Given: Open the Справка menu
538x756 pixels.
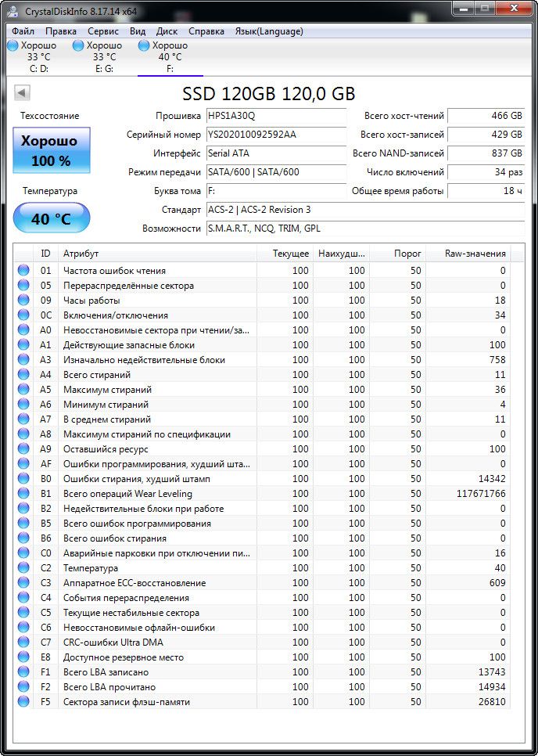Looking at the screenshot, I should [206, 31].
